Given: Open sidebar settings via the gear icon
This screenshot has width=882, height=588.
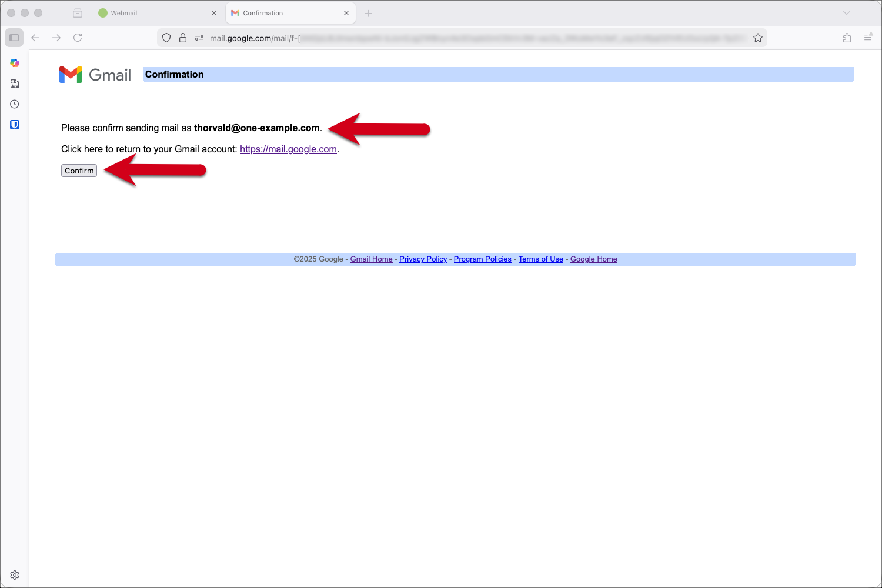Looking at the screenshot, I should [x=15, y=575].
